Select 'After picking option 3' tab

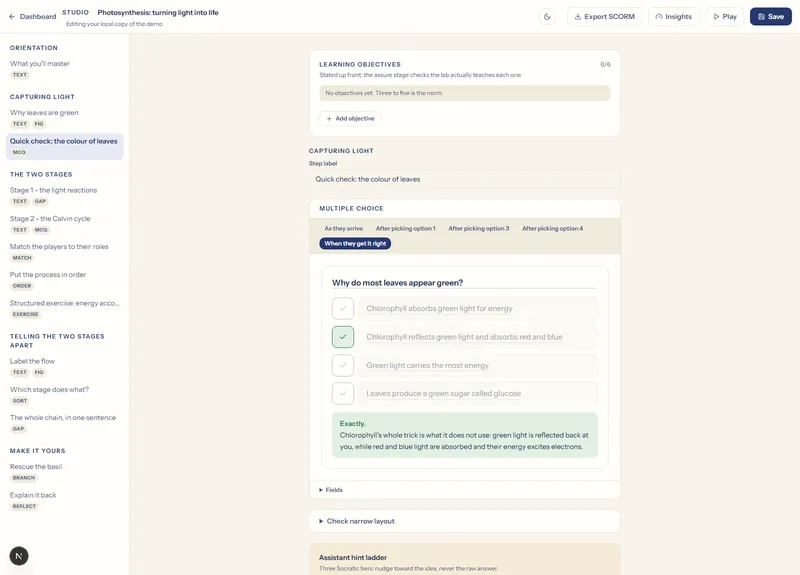point(479,229)
